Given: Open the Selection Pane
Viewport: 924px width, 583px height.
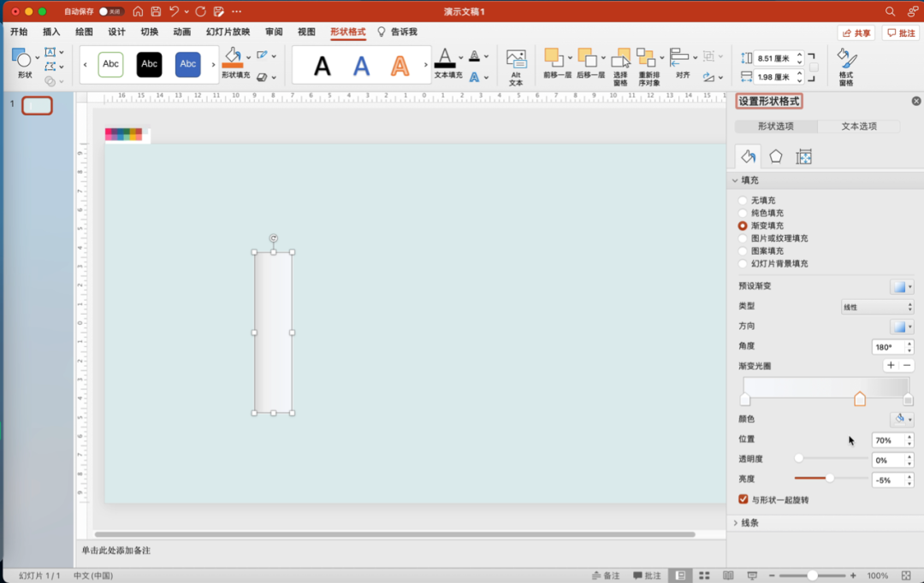Looking at the screenshot, I should coord(620,68).
